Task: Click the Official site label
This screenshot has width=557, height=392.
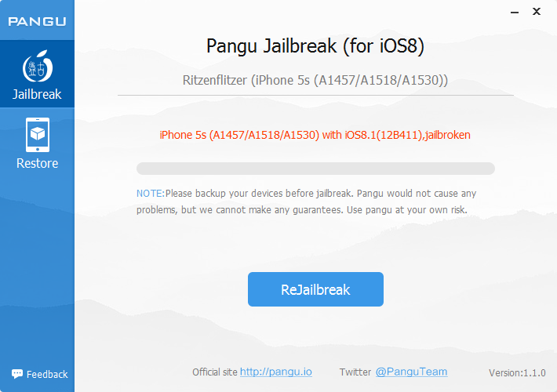Action: (214, 372)
